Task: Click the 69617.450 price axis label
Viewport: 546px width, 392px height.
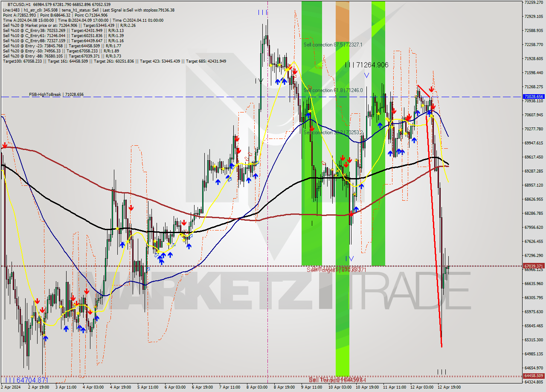Action: [x=534, y=157]
